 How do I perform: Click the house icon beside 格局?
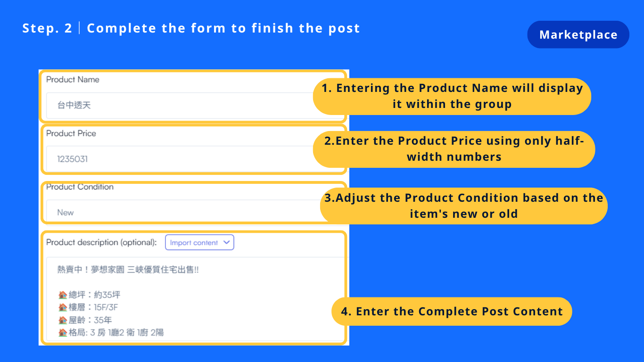click(62, 333)
